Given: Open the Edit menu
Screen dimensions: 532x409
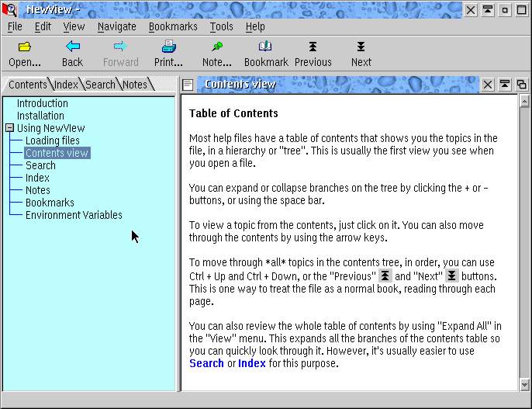Looking at the screenshot, I should click(43, 26).
